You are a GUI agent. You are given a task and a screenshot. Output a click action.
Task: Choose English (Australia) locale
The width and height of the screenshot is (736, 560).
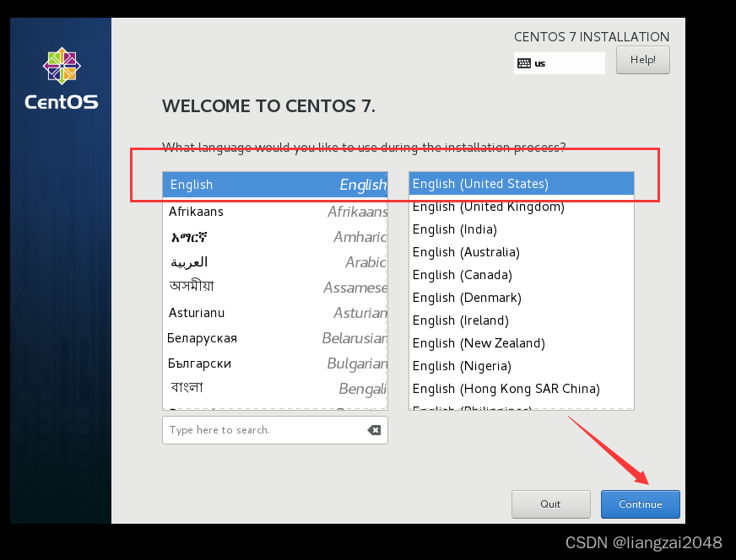click(x=522, y=252)
